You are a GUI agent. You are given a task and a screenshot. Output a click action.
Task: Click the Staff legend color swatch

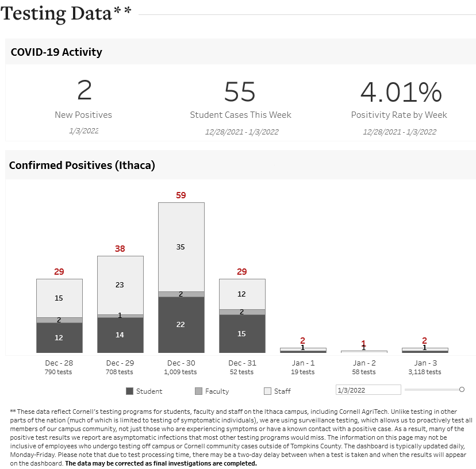[267, 391]
